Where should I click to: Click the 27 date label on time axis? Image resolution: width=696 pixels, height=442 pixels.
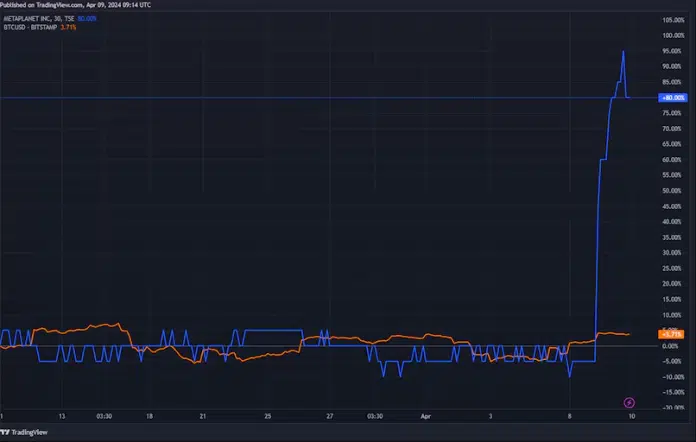pyautogui.click(x=328, y=413)
